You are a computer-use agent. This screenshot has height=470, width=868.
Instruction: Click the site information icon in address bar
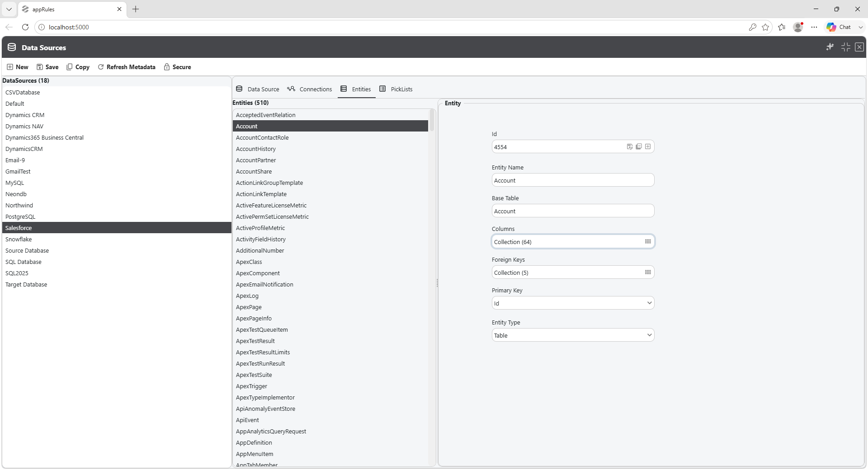pos(42,27)
